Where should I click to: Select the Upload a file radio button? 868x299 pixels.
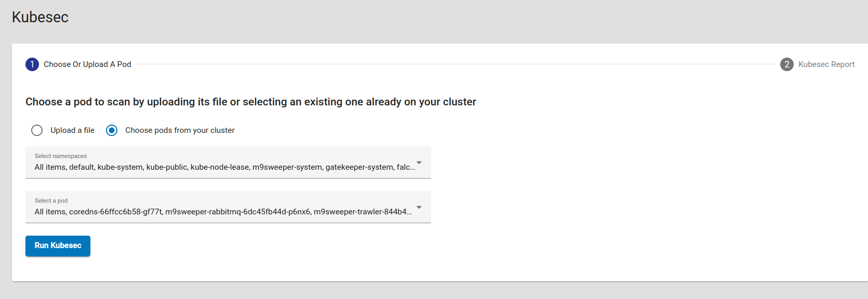point(37,130)
